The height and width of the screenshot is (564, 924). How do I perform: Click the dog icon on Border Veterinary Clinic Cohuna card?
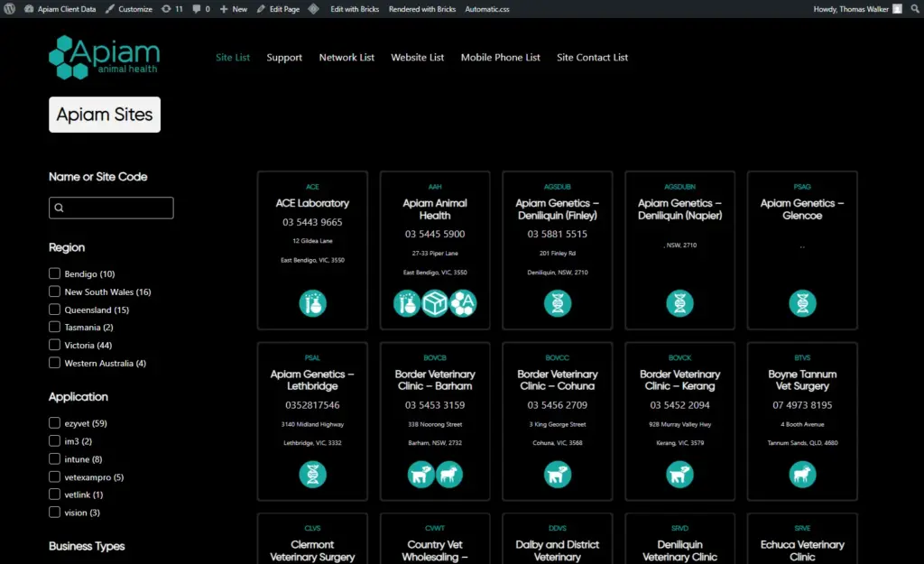point(558,475)
